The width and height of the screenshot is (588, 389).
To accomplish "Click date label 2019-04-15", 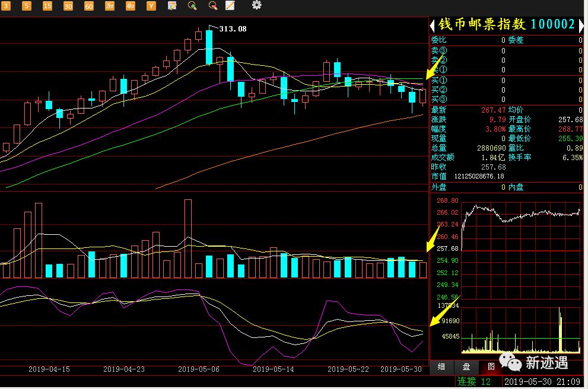I will tap(49, 369).
